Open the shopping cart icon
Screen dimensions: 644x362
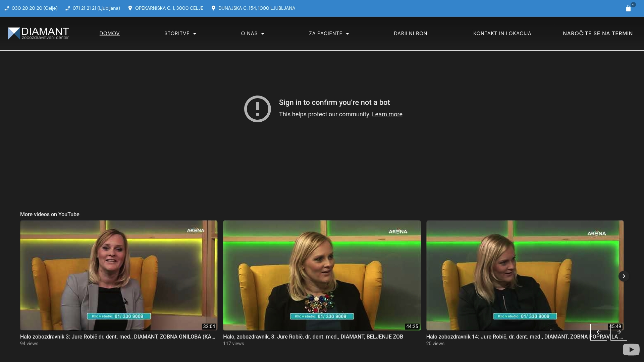(x=629, y=8)
